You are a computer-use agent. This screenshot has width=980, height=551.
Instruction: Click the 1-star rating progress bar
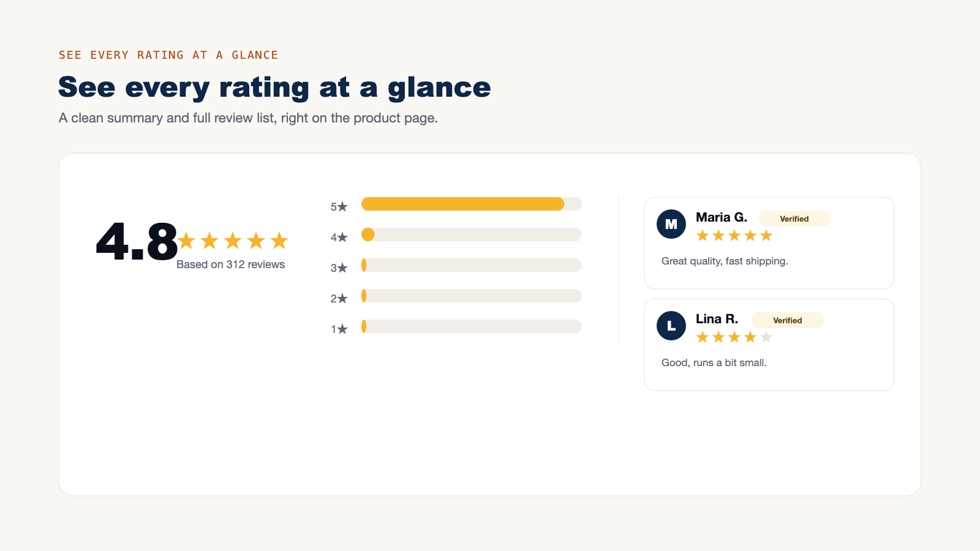pyautogui.click(x=472, y=326)
